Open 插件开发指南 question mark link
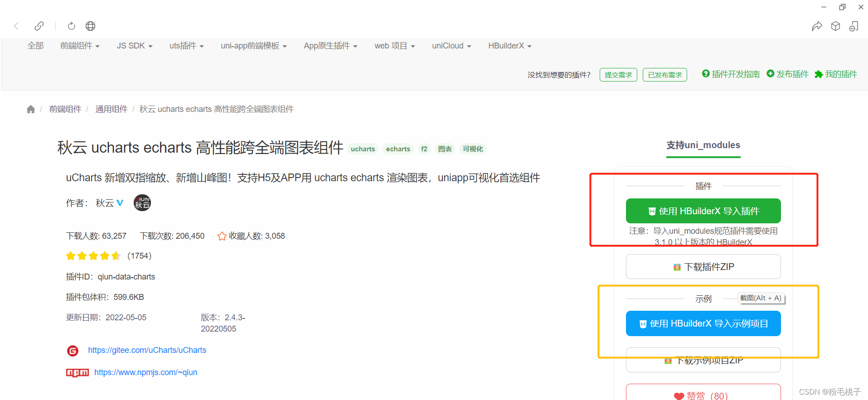 tap(731, 74)
